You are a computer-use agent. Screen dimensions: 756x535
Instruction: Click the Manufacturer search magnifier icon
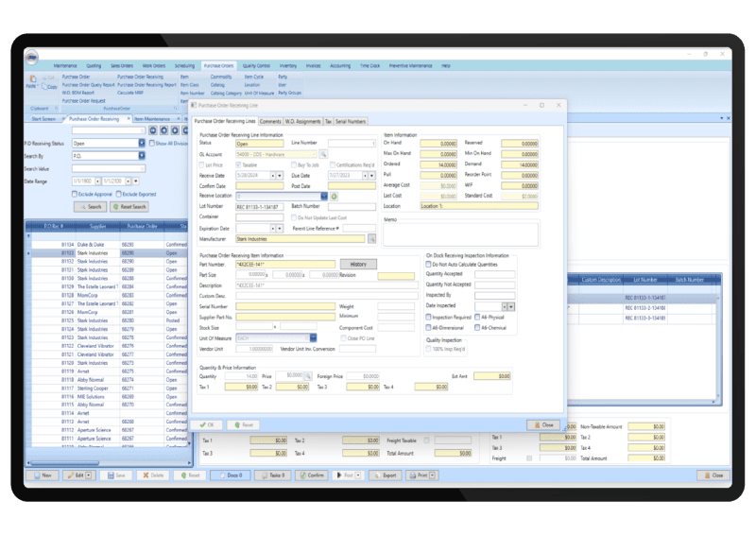coord(371,238)
